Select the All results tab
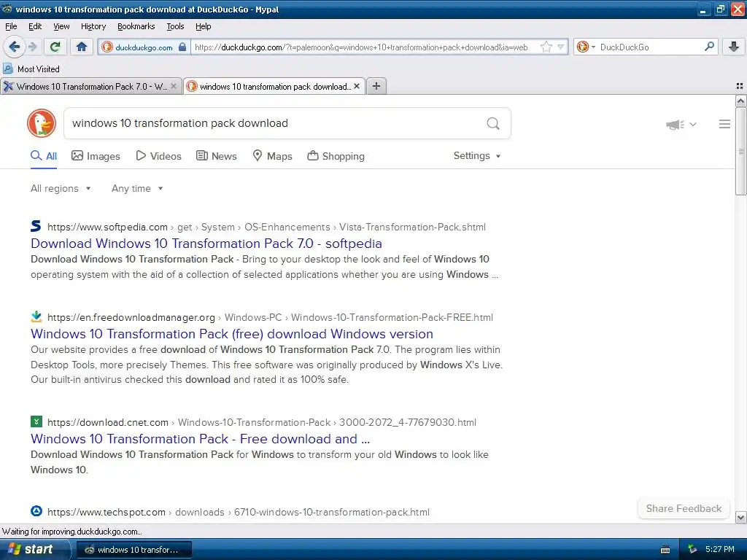The height and width of the screenshot is (560, 747). point(44,156)
